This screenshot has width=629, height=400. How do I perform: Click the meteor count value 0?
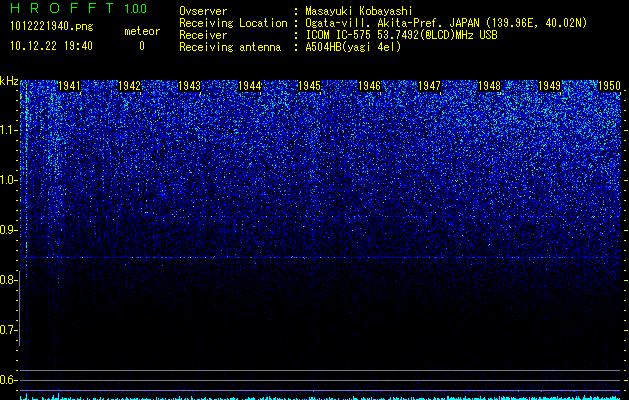[x=142, y=46]
